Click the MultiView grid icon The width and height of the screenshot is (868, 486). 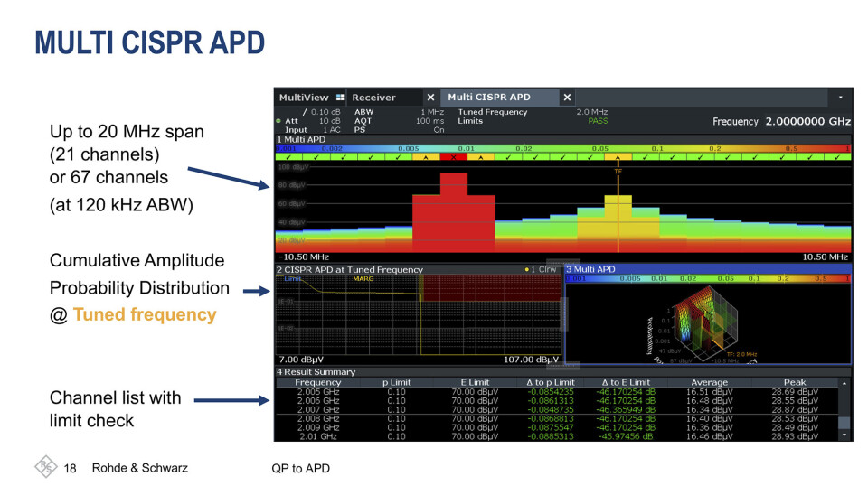point(340,98)
